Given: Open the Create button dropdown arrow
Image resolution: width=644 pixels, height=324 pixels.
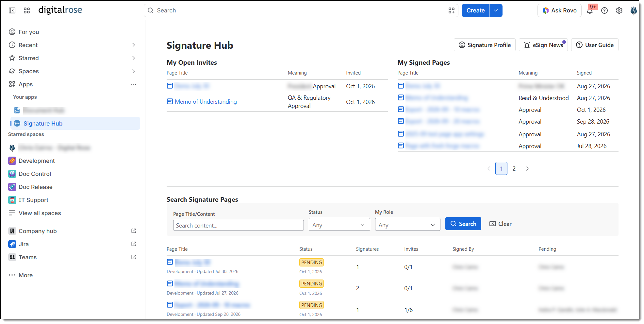Looking at the screenshot, I should point(496,10).
